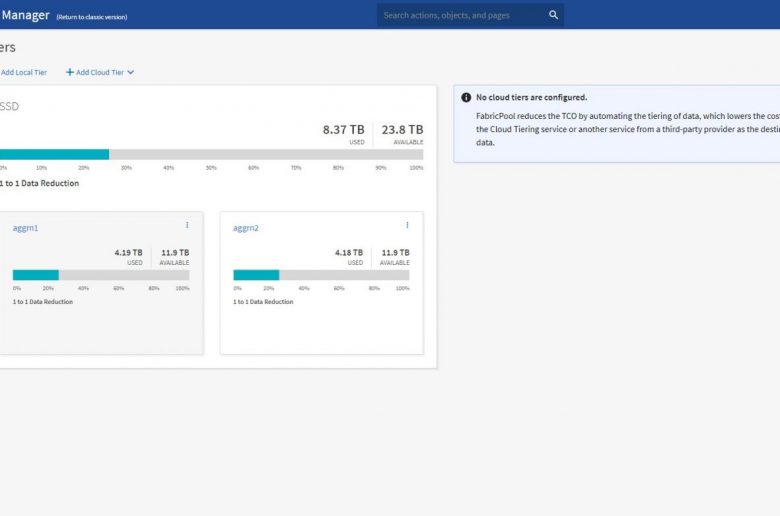Open the aggrn1 tier link

tap(25, 228)
